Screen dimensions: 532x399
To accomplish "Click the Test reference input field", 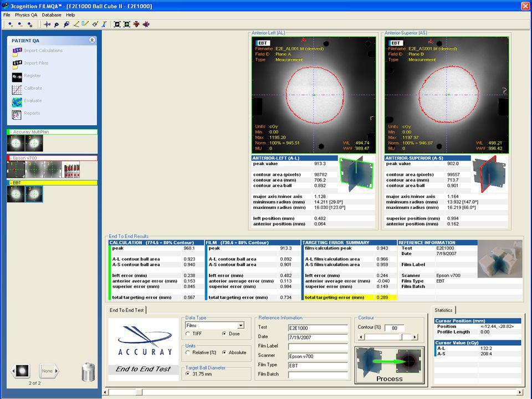I will (318, 328).
